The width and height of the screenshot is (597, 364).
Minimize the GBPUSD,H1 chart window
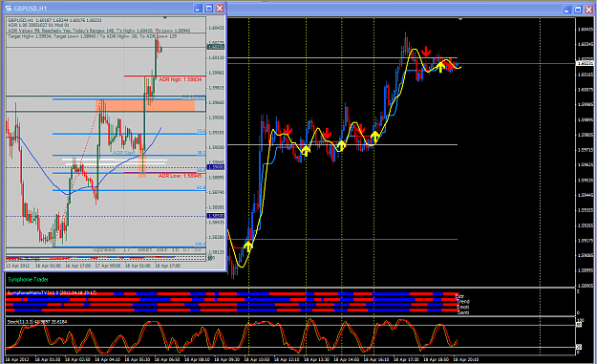198,8
